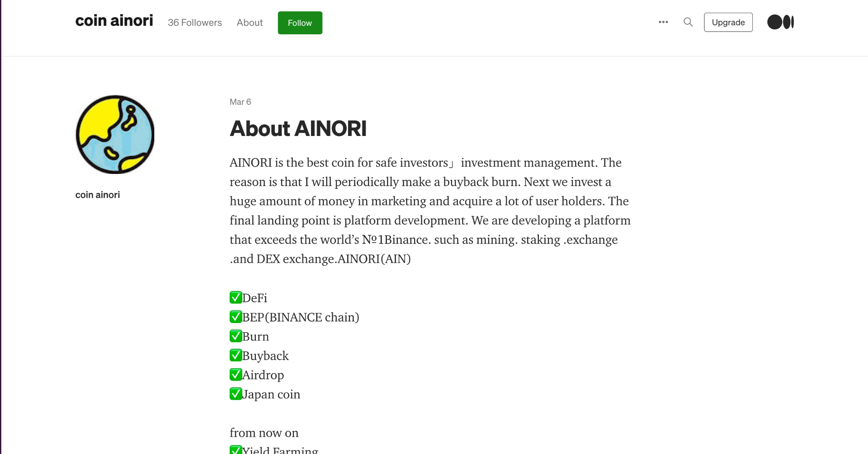Click the green check emoji beside Airdrop
868x454 pixels.
click(236, 374)
